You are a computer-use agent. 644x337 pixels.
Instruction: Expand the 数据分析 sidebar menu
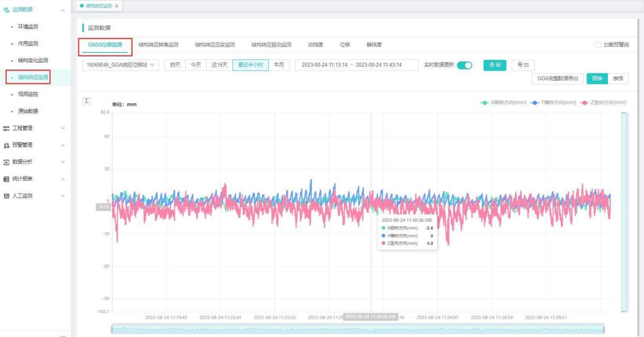tap(63, 162)
